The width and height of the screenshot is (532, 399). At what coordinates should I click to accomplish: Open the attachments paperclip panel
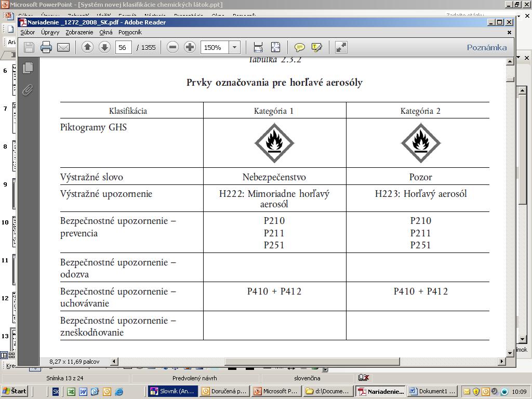[28, 90]
